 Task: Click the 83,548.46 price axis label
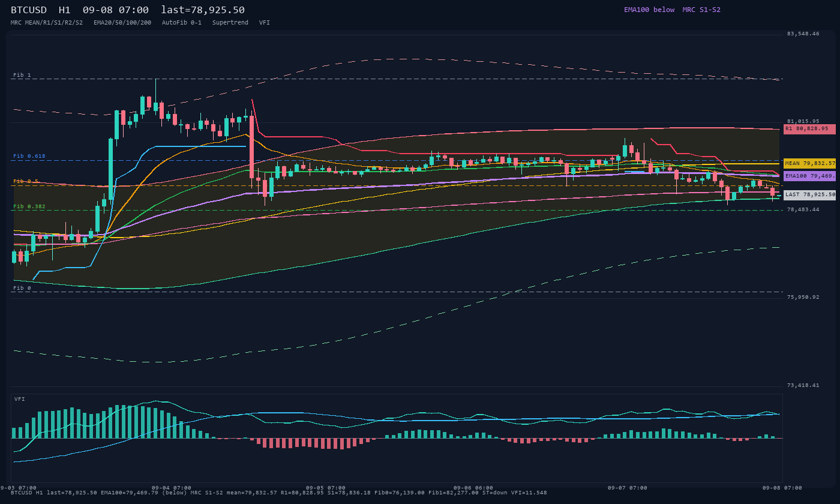pyautogui.click(x=803, y=34)
